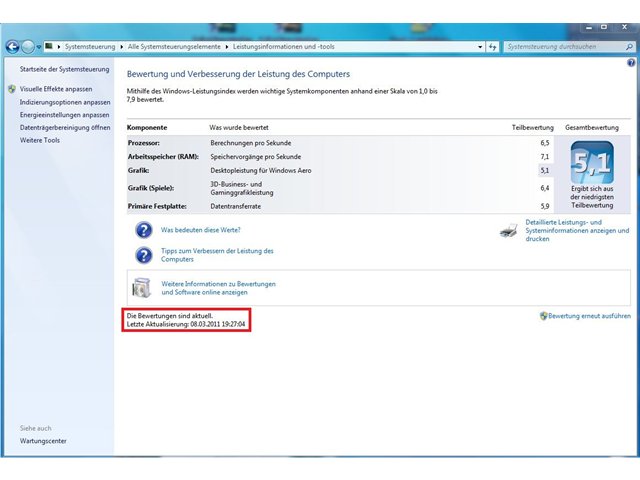Viewport: 640px width, 480px height.
Task: Select 'Alle Systemsteuerungselemente' breadcrumb item
Action: (174, 47)
